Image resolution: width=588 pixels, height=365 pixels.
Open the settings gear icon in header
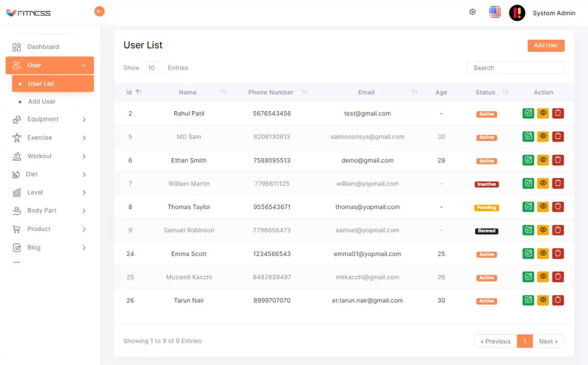472,12
